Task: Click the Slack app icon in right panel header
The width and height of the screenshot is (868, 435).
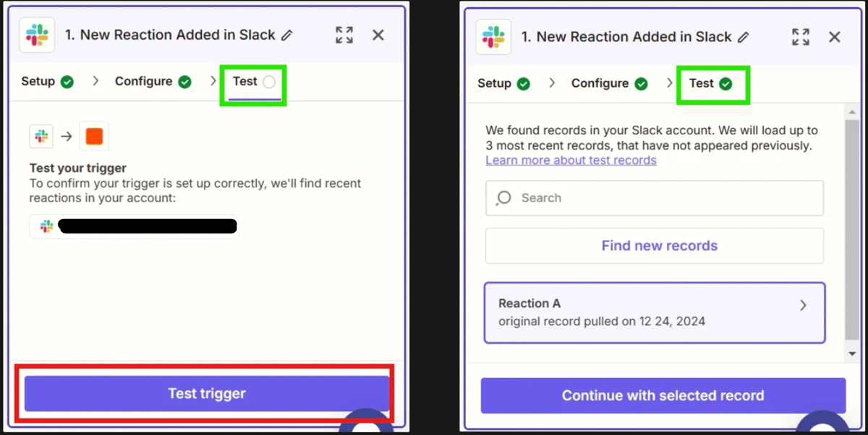Action: click(x=493, y=36)
